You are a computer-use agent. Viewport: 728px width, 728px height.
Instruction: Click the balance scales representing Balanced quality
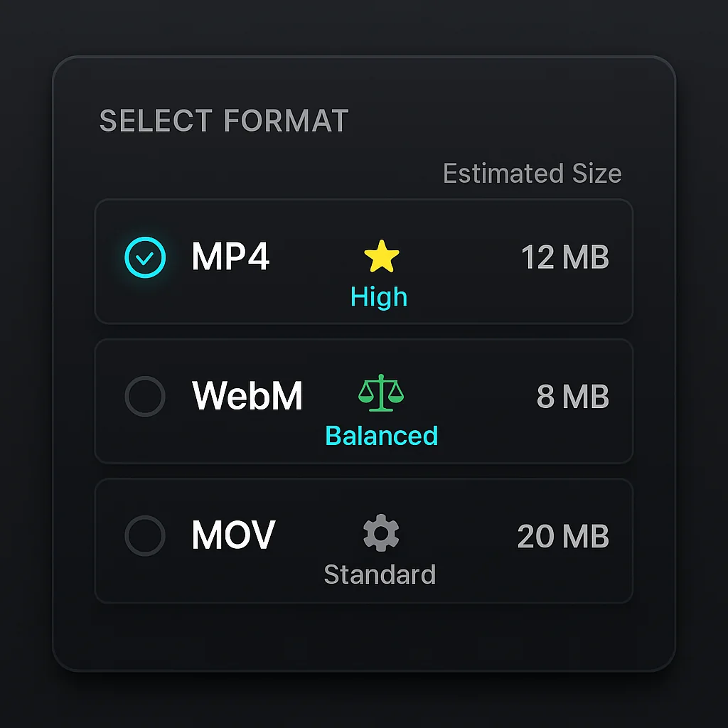coord(382,392)
